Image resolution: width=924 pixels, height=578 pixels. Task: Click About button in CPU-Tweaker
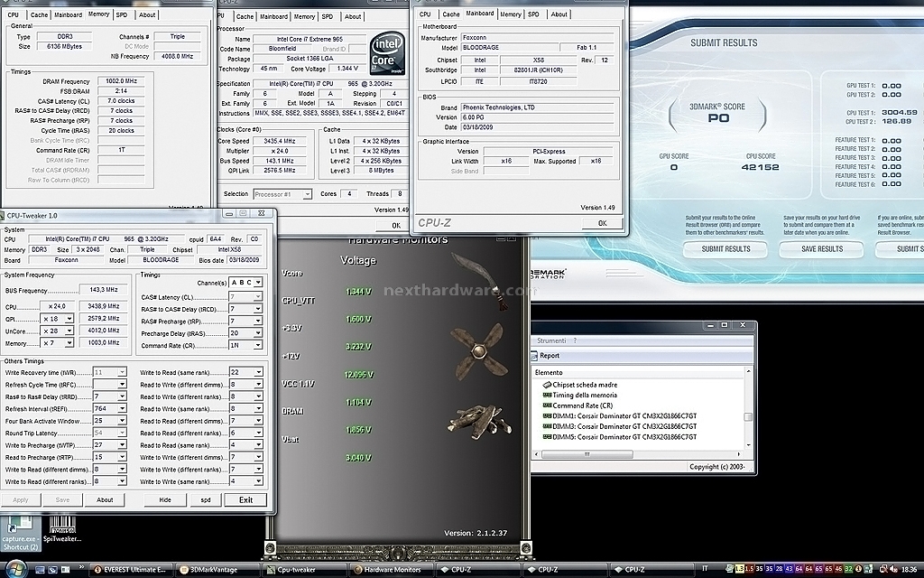[x=105, y=499]
